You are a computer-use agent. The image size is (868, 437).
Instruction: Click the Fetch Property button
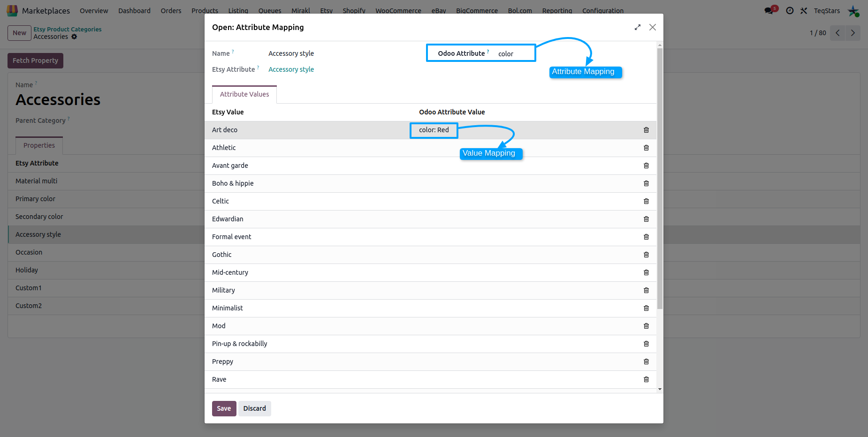coord(35,60)
